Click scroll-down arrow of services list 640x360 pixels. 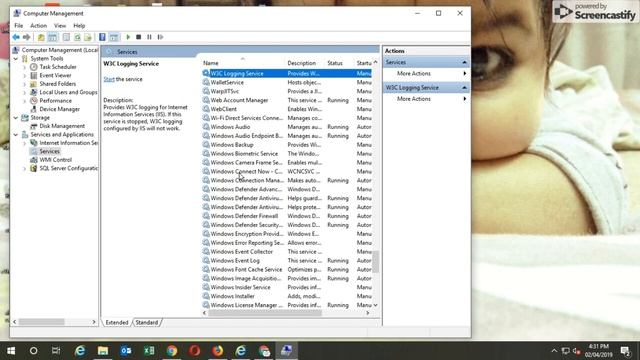(x=376, y=305)
